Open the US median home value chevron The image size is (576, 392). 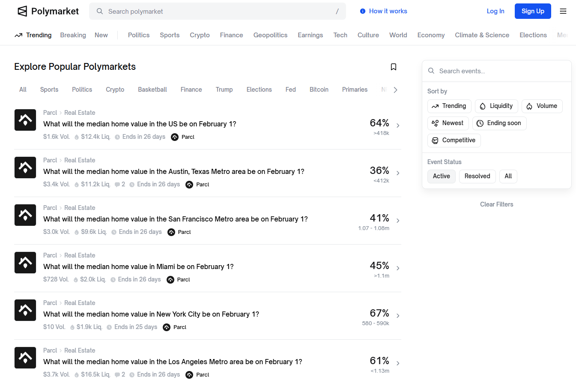point(398,126)
